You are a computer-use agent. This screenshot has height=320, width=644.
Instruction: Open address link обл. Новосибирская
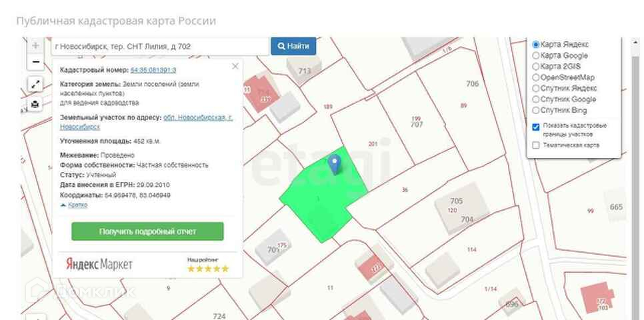point(146,122)
